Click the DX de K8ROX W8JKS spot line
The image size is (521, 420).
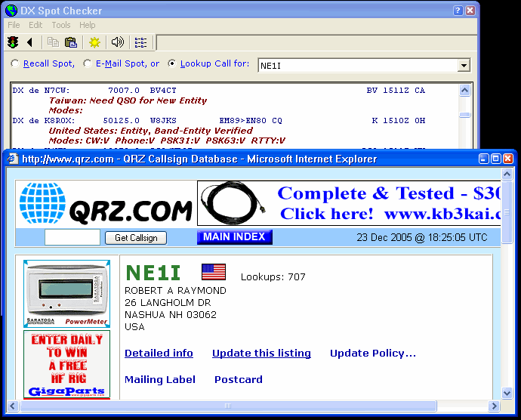coord(219,120)
